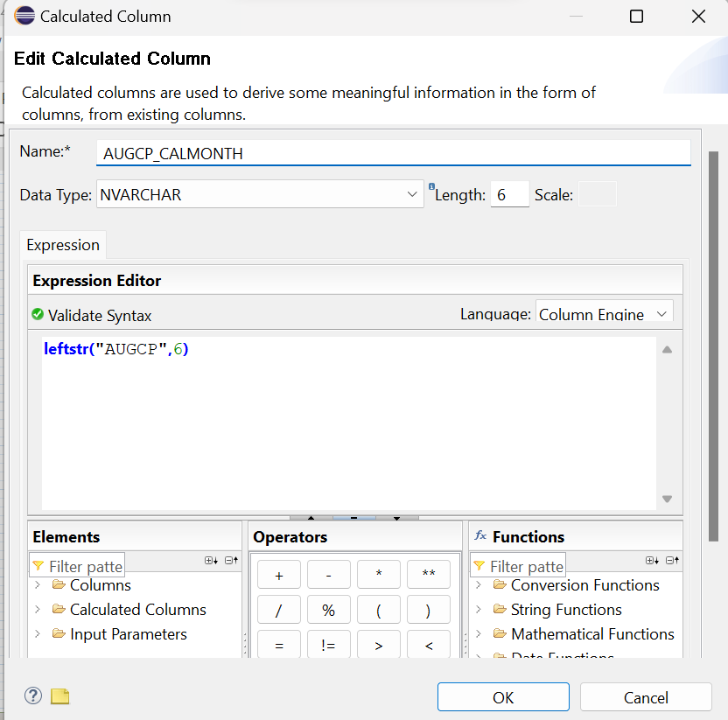Click the Name input field
This screenshot has width=728, height=720.
point(394,153)
